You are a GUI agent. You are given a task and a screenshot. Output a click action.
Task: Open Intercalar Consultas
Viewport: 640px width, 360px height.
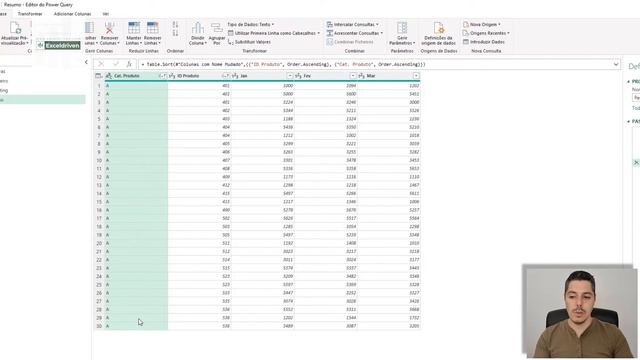[x=353, y=24]
